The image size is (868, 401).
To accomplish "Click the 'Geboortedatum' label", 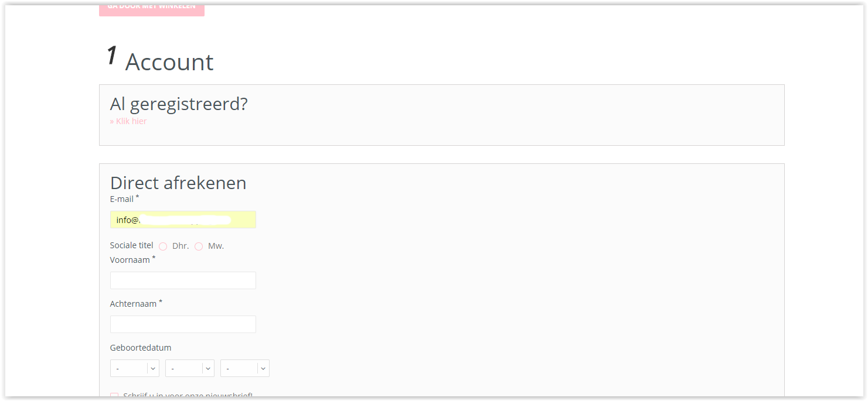I will 141,348.
